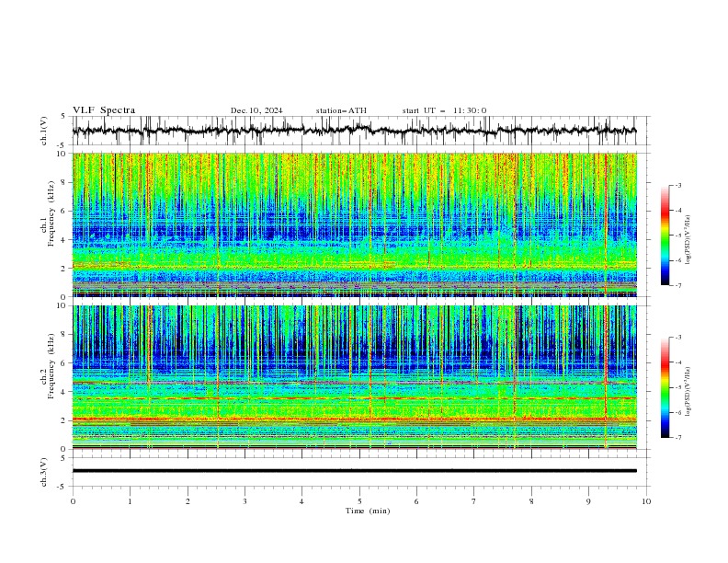
Task: Click time-axis tick label "3"
Action: [x=245, y=501]
